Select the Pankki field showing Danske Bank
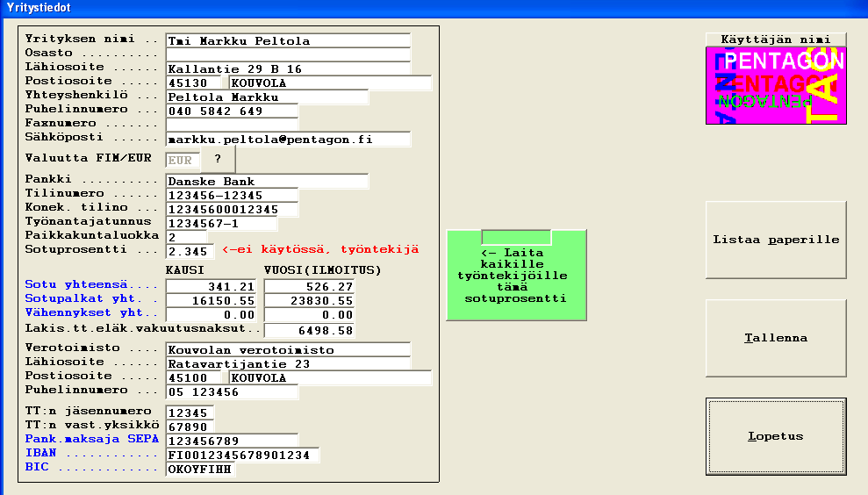The width and height of the screenshot is (868, 495). (267, 182)
